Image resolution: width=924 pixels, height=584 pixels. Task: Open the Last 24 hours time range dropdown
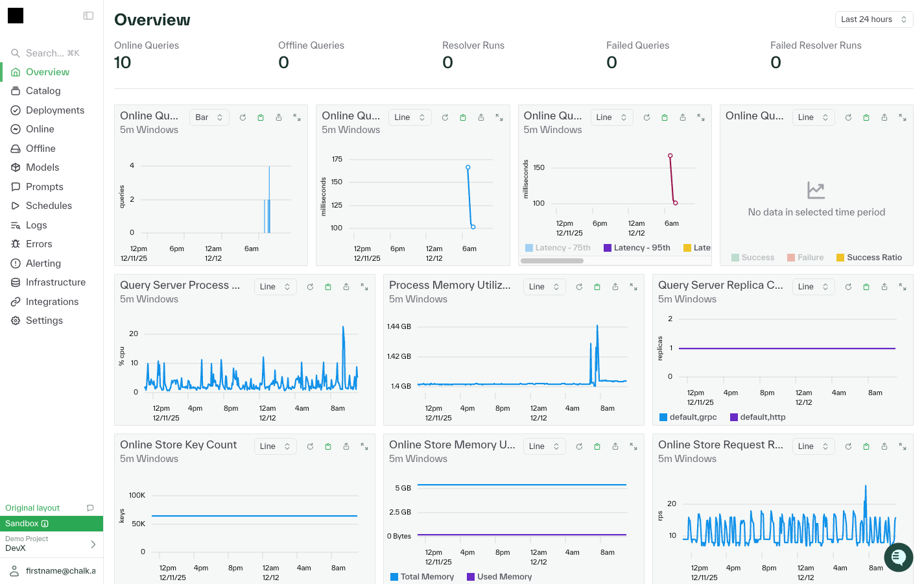click(x=873, y=19)
